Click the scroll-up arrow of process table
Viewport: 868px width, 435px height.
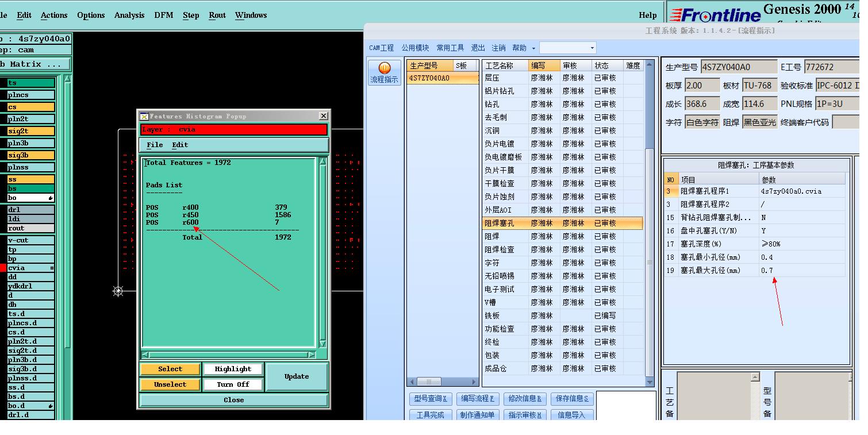point(650,64)
